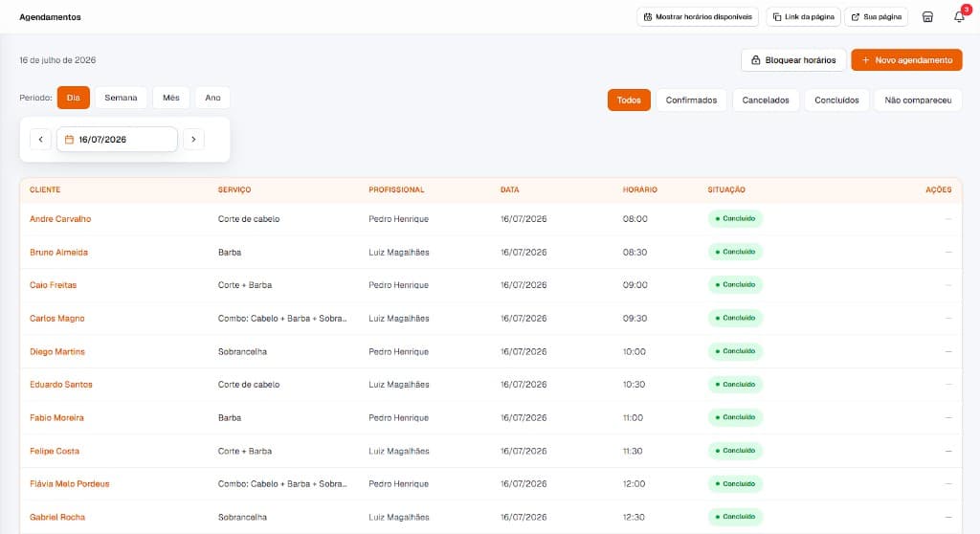
Task: Click 10:00 time in Diego Martins row
Action: pyautogui.click(x=635, y=351)
